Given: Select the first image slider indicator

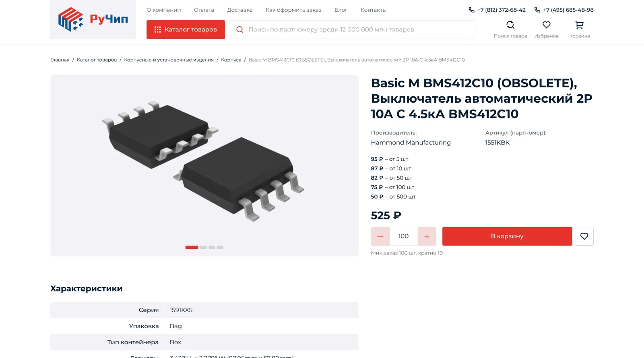Looking at the screenshot, I should [x=192, y=247].
